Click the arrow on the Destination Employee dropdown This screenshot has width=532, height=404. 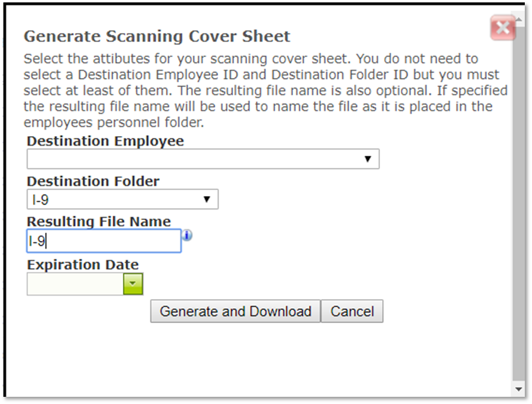tap(368, 159)
